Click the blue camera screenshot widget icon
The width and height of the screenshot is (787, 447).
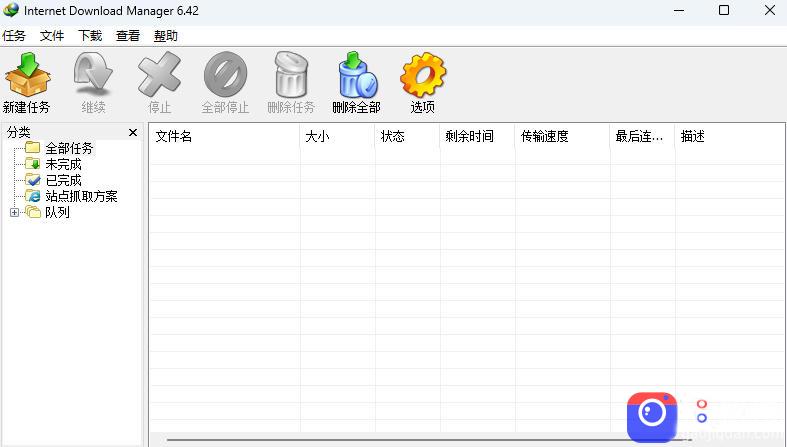pos(651,416)
